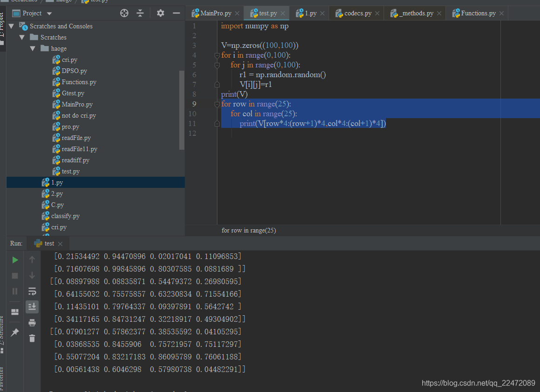This screenshot has width=540, height=392.
Task: Close the 1.py editor tab
Action: click(x=322, y=13)
